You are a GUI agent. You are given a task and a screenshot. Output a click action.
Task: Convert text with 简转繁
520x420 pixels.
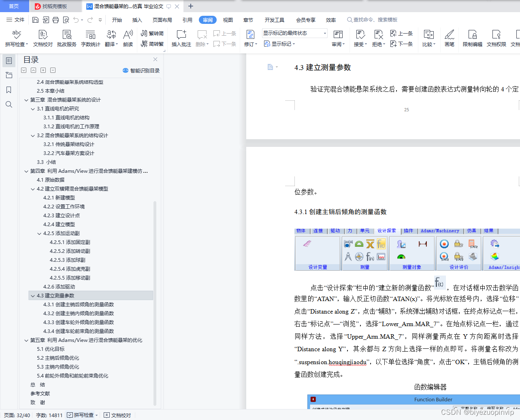tap(152, 44)
